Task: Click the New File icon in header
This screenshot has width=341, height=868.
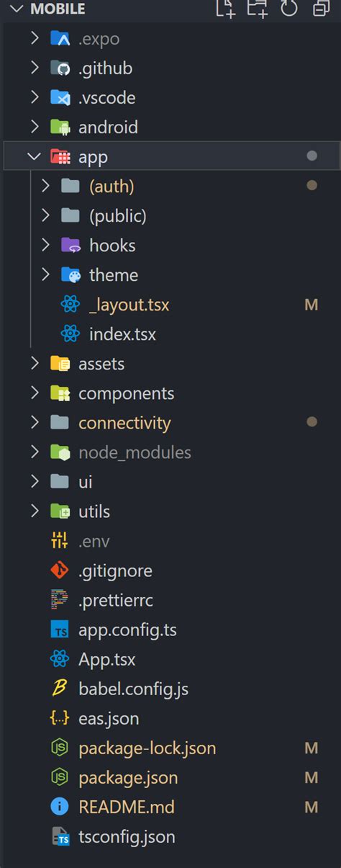Action: coord(225,9)
